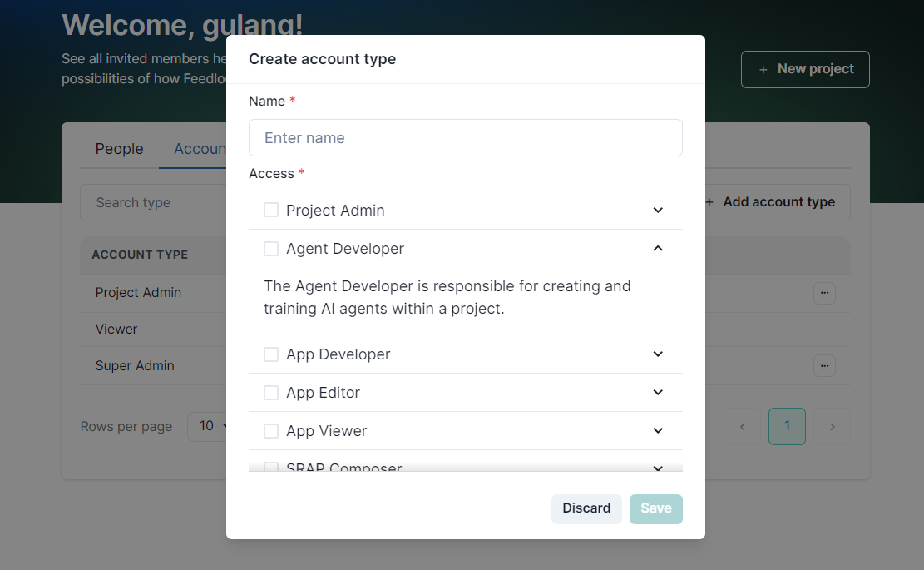
Task: Go to the previous page arrow
Action: [743, 427]
